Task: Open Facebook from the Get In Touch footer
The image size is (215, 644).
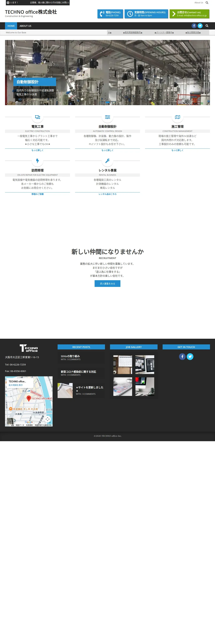Action: pyautogui.click(x=182, y=356)
